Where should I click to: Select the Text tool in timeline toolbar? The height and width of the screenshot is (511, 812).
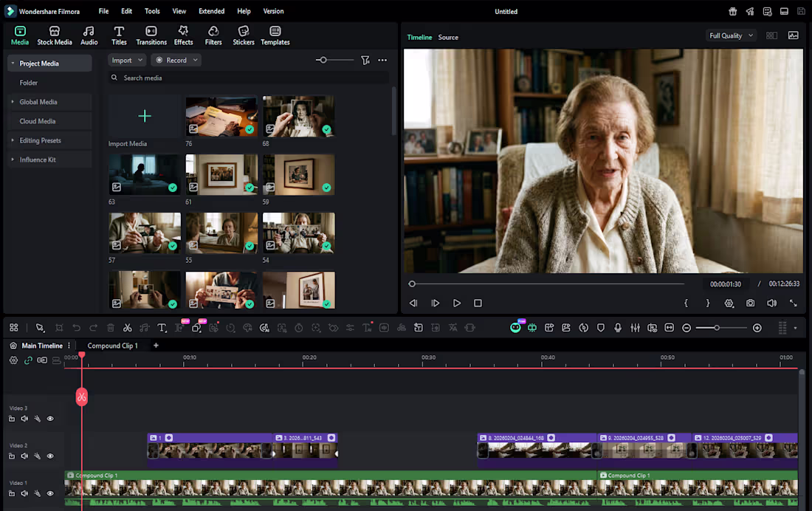point(162,328)
